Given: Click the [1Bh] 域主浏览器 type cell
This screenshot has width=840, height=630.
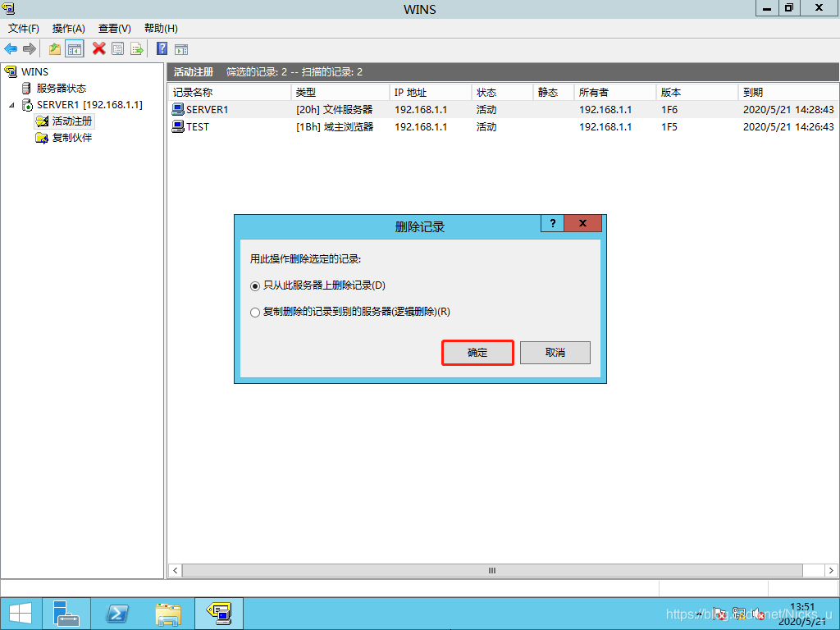Looking at the screenshot, I should click(x=335, y=127).
